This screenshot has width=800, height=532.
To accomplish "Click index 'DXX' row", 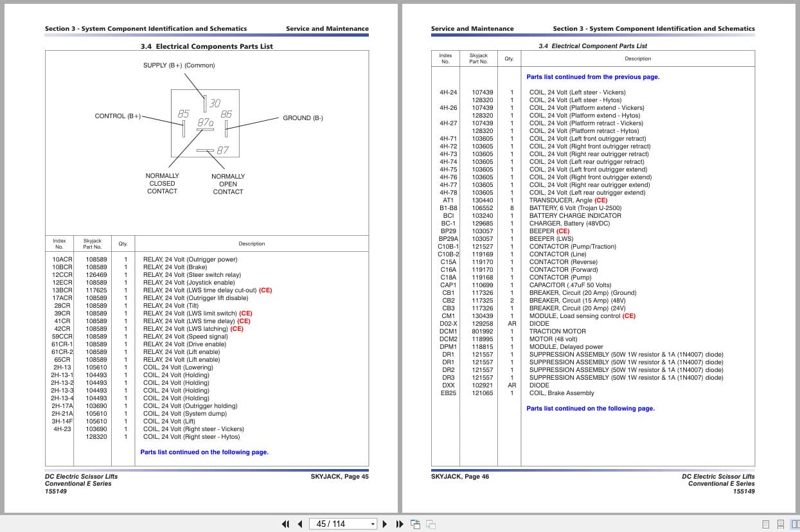I will tap(449, 386).
